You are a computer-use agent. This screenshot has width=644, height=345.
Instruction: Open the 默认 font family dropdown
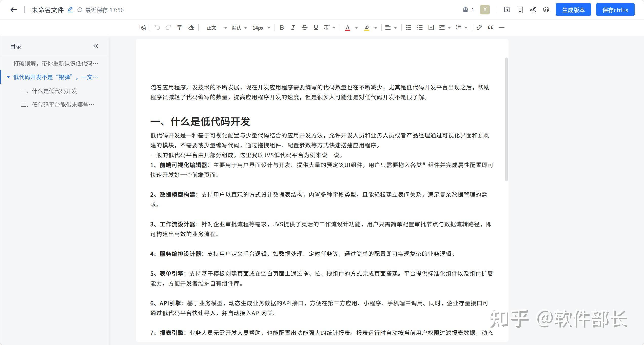(239, 28)
